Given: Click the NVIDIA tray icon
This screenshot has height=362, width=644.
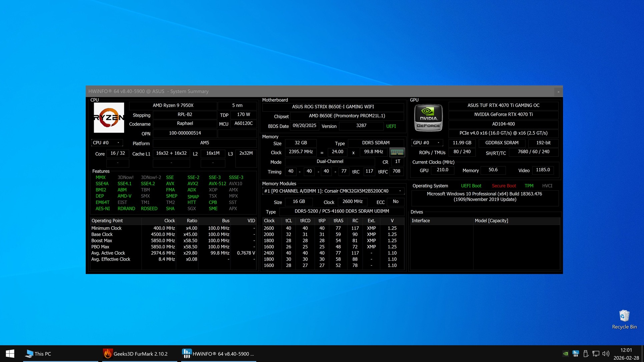Looking at the screenshot, I should (x=565, y=354).
